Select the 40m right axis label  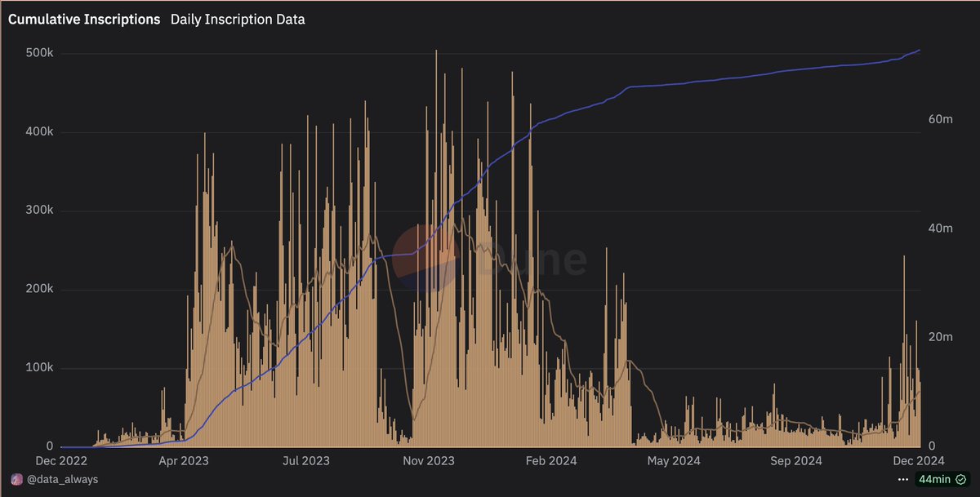[x=941, y=229]
